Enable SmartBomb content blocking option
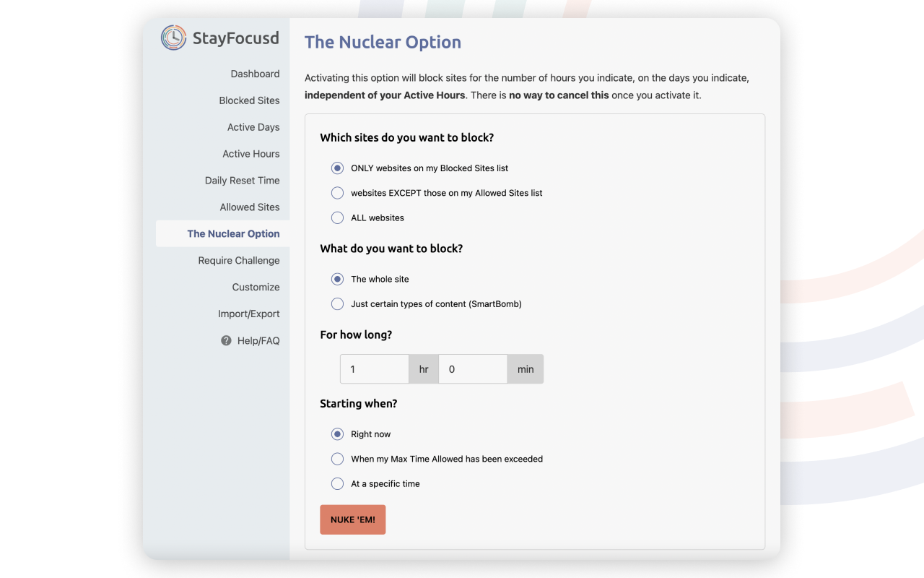The height and width of the screenshot is (578, 924). coord(337,303)
